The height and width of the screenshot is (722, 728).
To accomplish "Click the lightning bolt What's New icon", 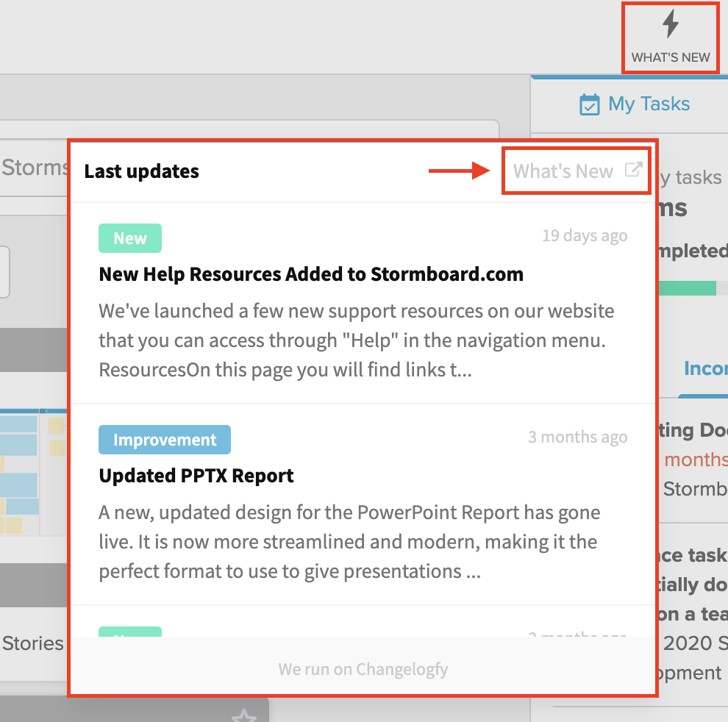I will pos(670,25).
